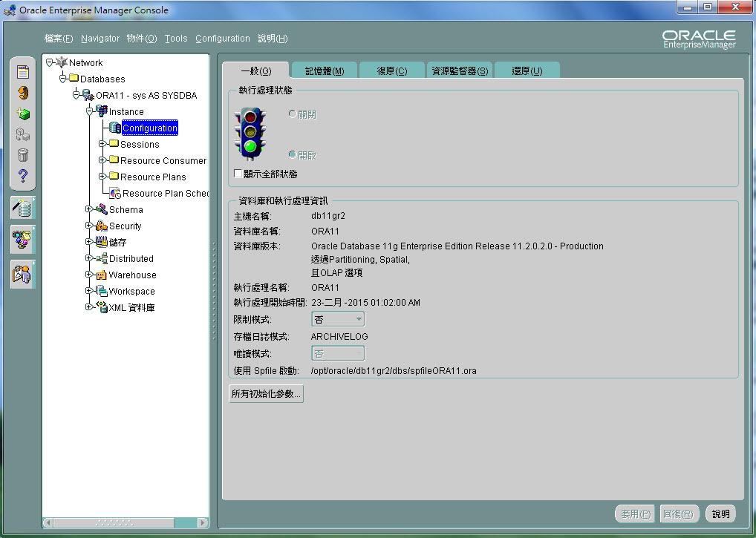Click the storage node icon
Viewport: 756px width, 538px height.
pos(101,242)
